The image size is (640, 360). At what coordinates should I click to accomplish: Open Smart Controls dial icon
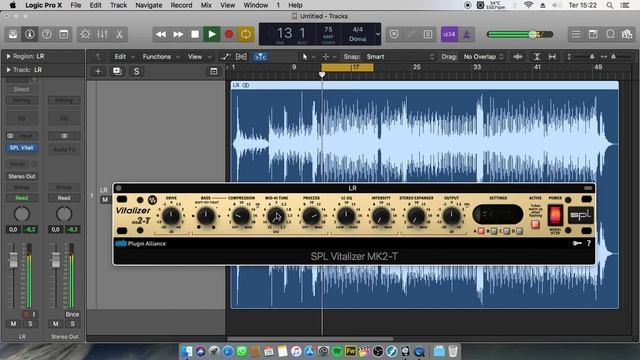[x=85, y=34]
